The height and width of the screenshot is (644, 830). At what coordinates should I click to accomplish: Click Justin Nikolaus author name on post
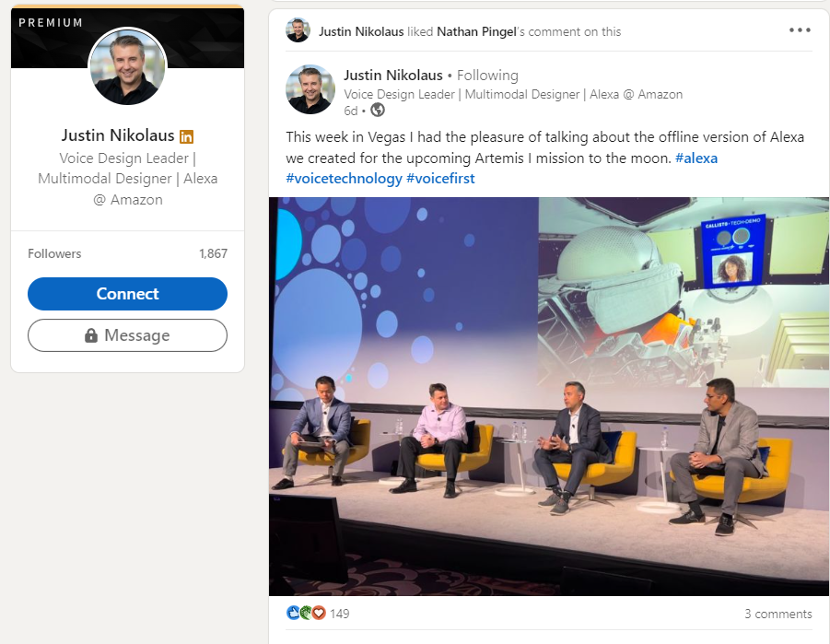[x=393, y=76]
